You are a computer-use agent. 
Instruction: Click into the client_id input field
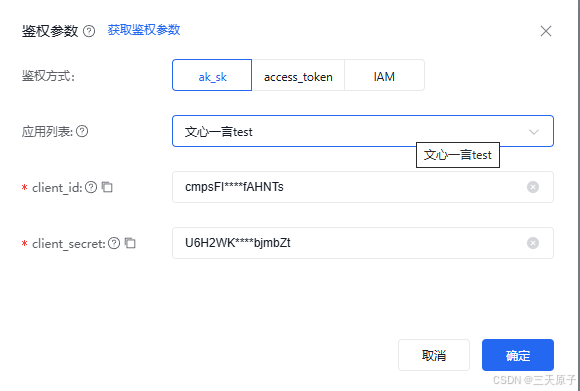[x=362, y=187]
